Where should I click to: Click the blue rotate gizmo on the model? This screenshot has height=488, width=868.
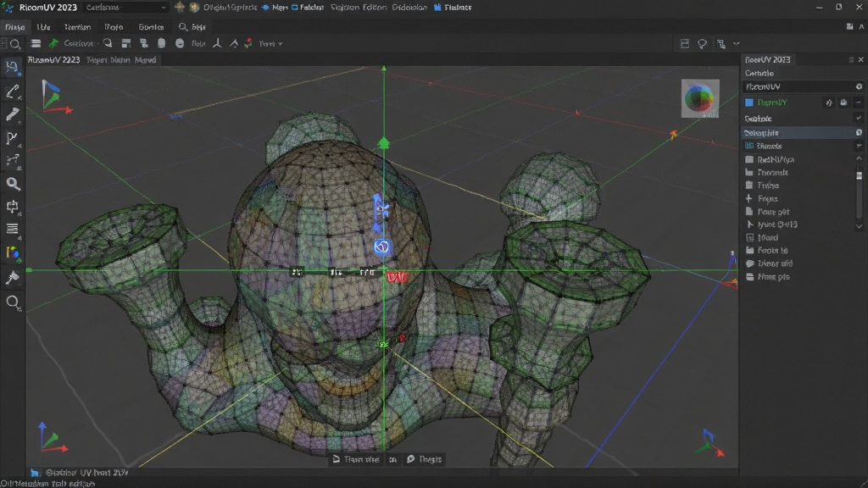pos(381,247)
